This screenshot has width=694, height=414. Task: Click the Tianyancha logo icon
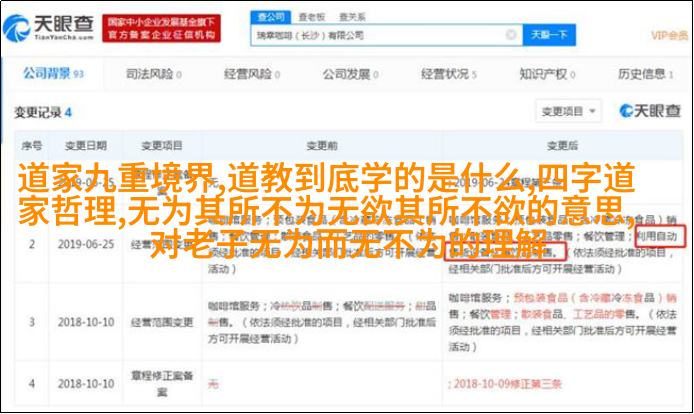[x=16, y=28]
